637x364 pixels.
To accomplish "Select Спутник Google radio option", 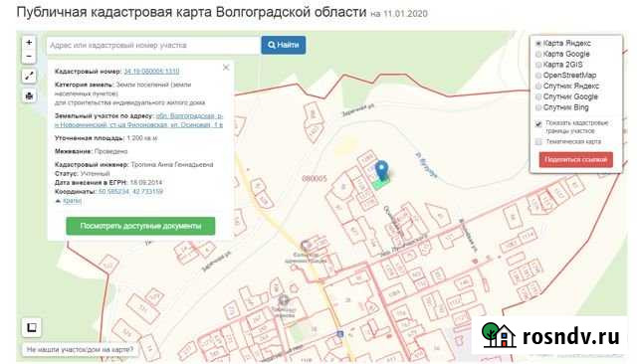I will [x=538, y=96].
